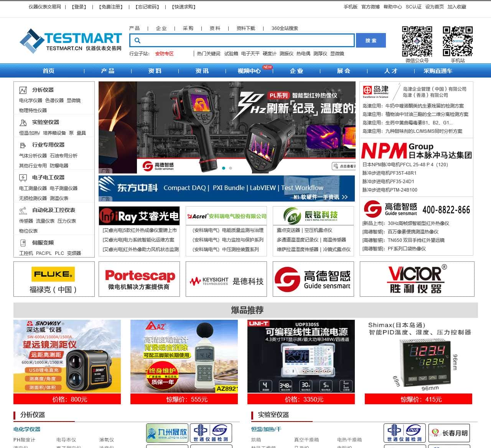Open 人才 in the navigation bar

(391, 71)
